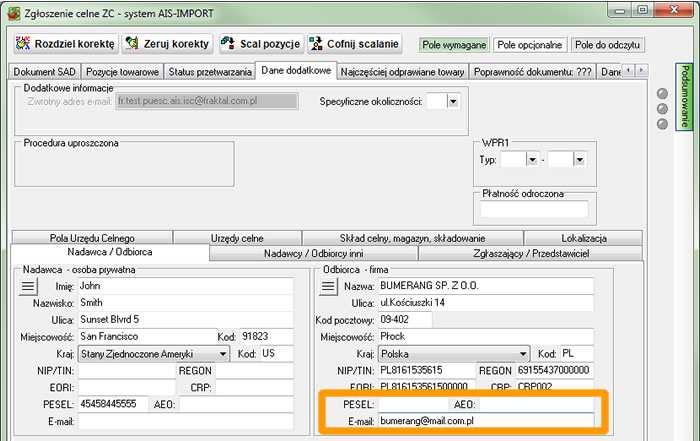Click postal Kod field 91823
Screen dimensions: 700x441
point(267,337)
